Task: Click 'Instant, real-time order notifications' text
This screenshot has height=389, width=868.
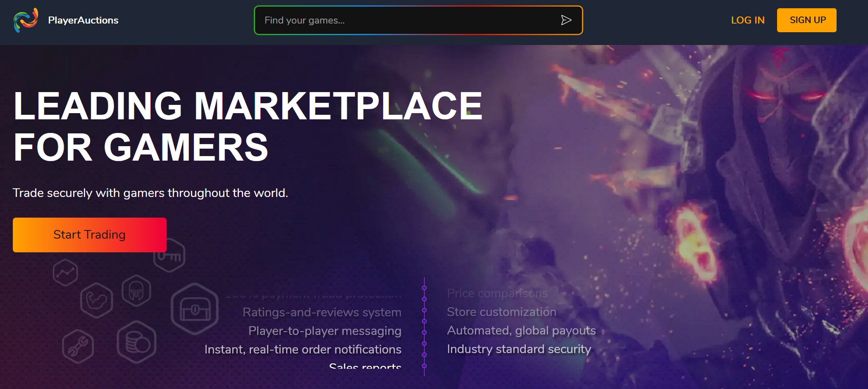Action: pyautogui.click(x=303, y=349)
